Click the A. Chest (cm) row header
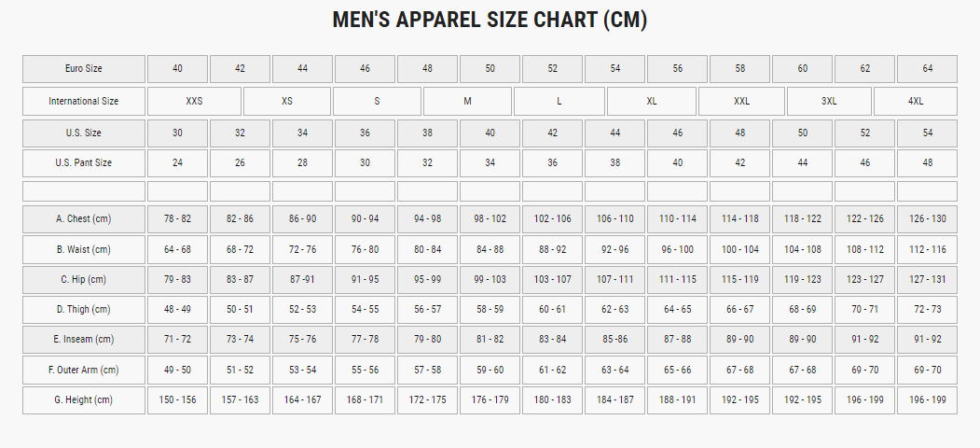 (x=84, y=219)
